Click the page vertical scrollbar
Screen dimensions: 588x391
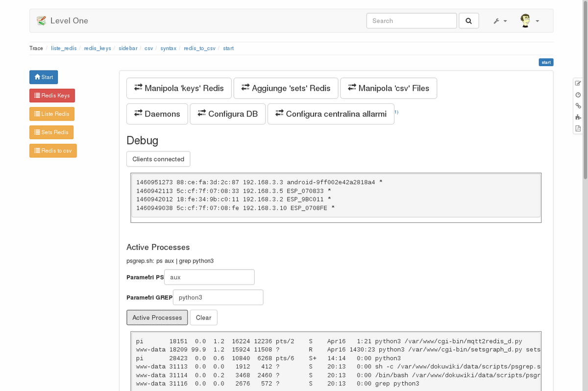(585, 196)
